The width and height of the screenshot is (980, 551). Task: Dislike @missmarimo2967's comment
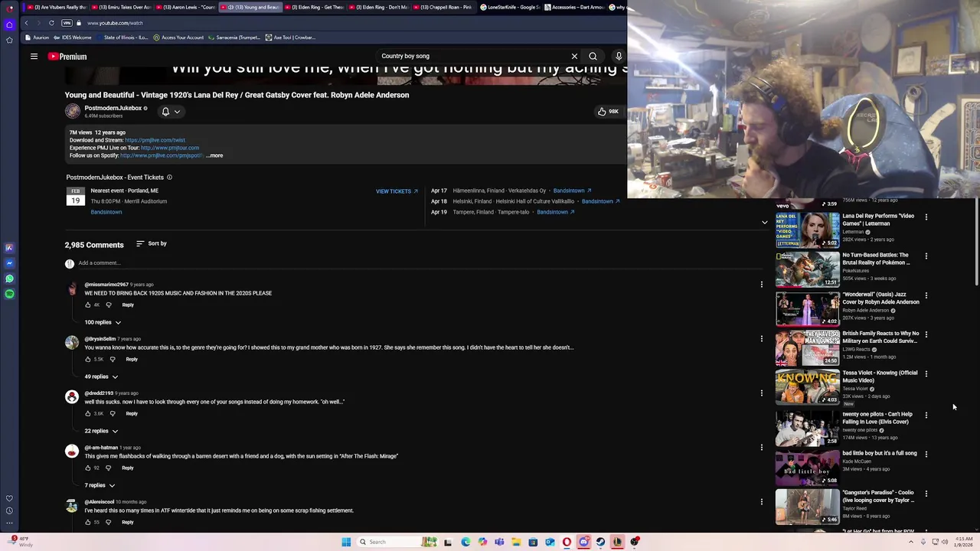pyautogui.click(x=108, y=305)
